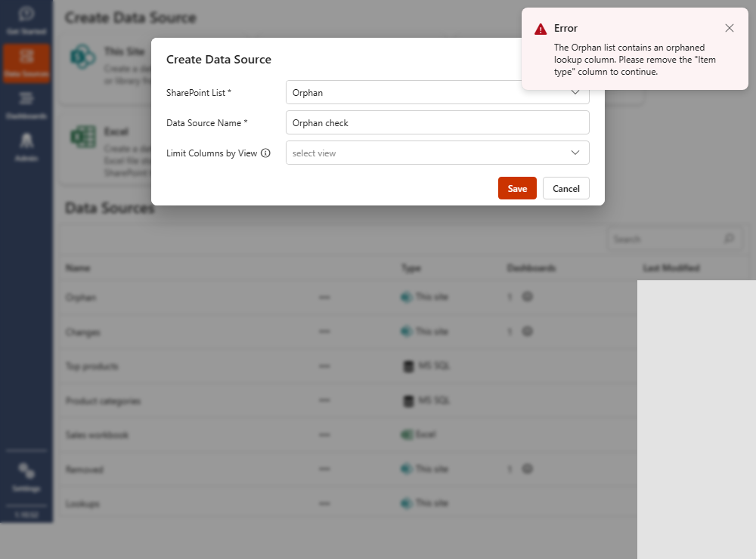756x559 pixels.
Task: Click dashboard info icon in Removed row
Action: (528, 469)
